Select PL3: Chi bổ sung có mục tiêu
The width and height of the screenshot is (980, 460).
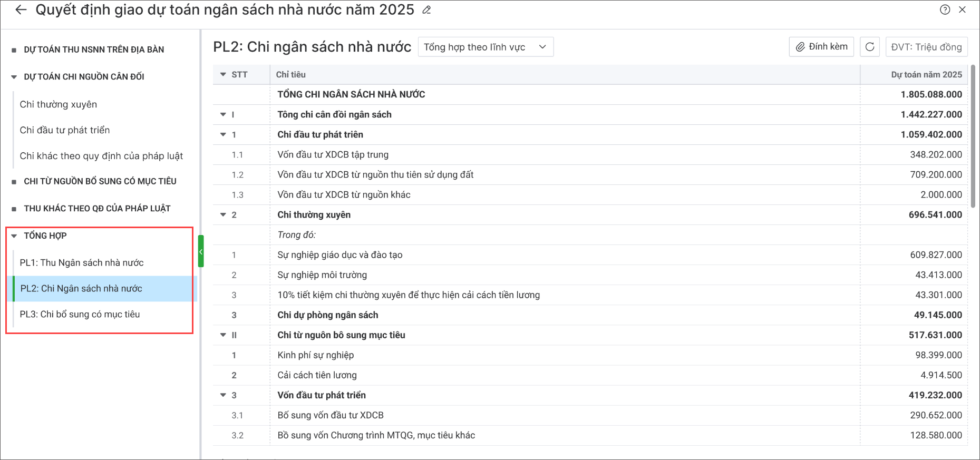pyautogui.click(x=80, y=314)
